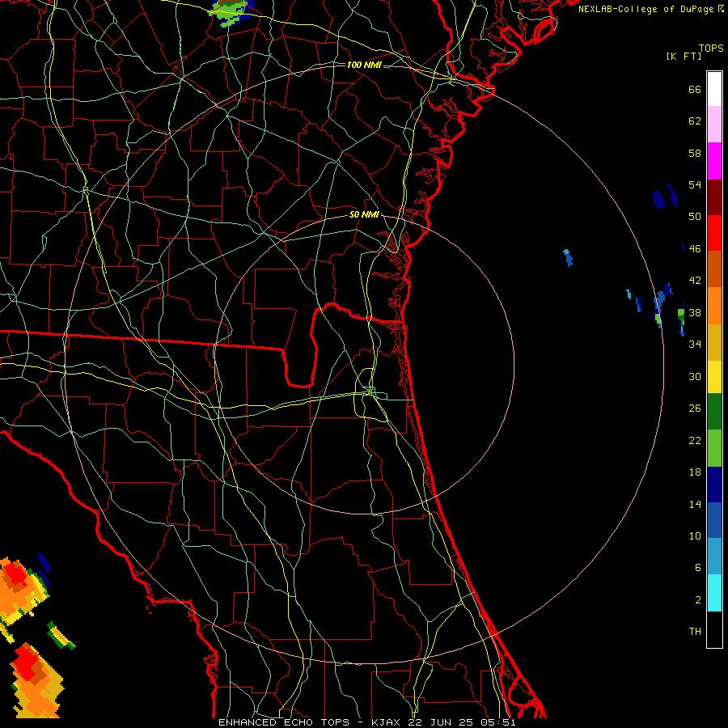728x728 pixels.
Task: Click the legend value 66
Action: (x=695, y=89)
